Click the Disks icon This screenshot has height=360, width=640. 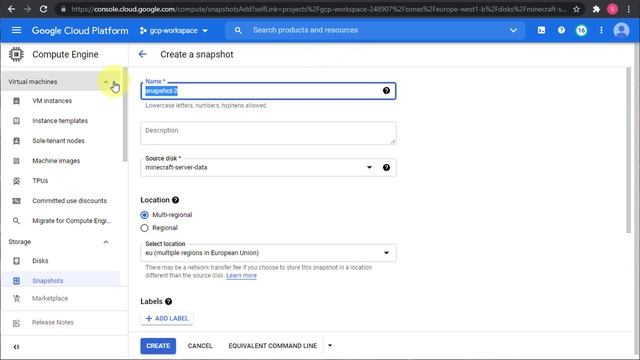click(16, 261)
